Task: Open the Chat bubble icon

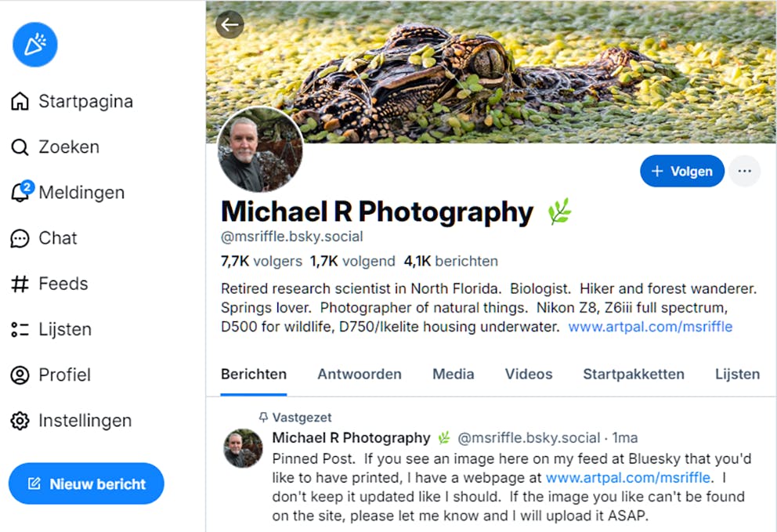Action: pos(20,238)
